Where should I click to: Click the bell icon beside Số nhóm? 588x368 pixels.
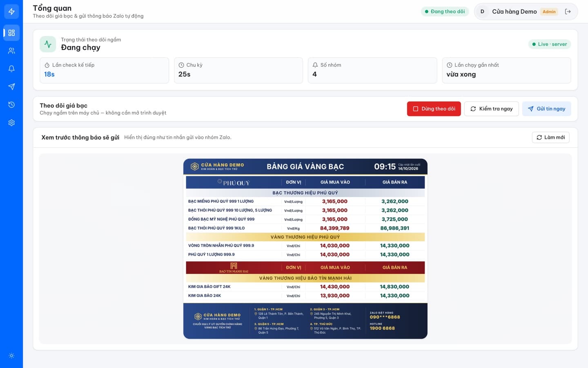(315, 65)
